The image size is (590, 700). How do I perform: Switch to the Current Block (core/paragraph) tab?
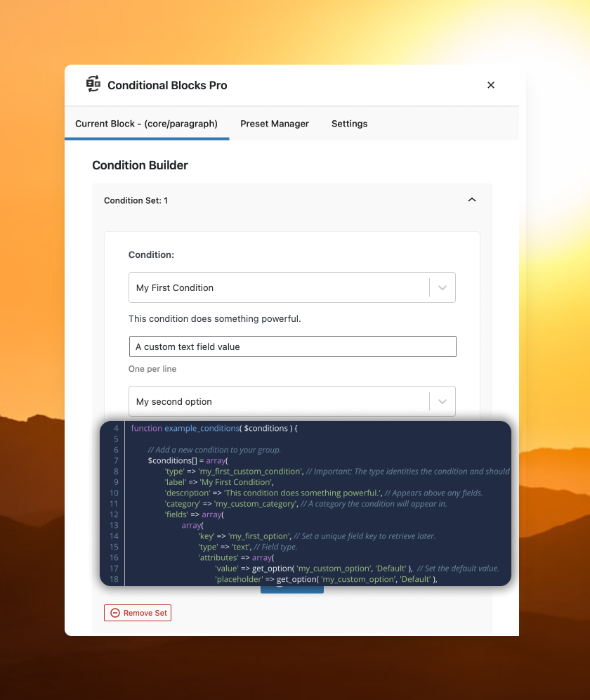point(146,124)
